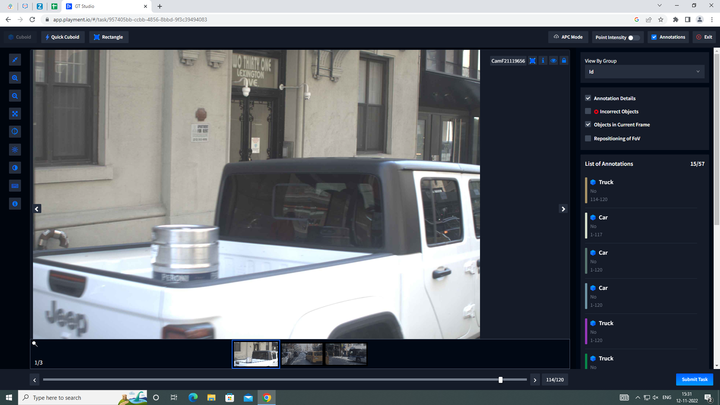The height and width of the screenshot is (405, 720).
Task: Toggle the eye visibility icon for camera
Action: click(x=553, y=61)
